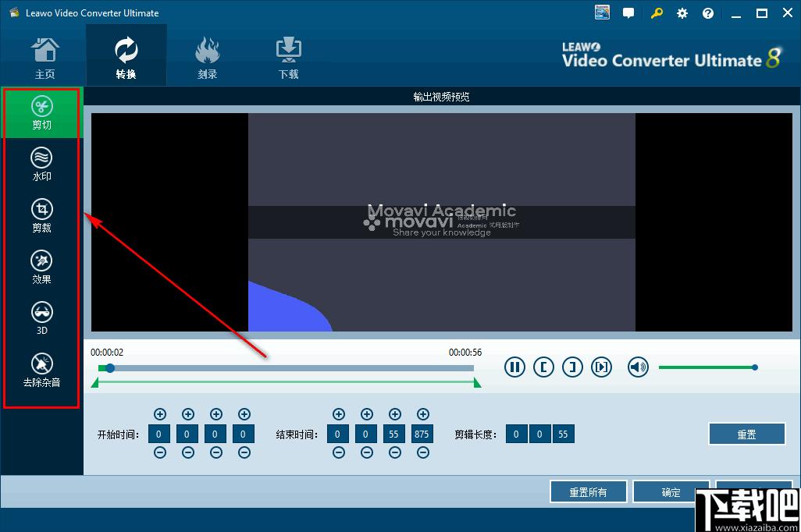Viewport: 801px width, 532px height.
Task: Click the green trim start marker
Action: tap(94, 383)
